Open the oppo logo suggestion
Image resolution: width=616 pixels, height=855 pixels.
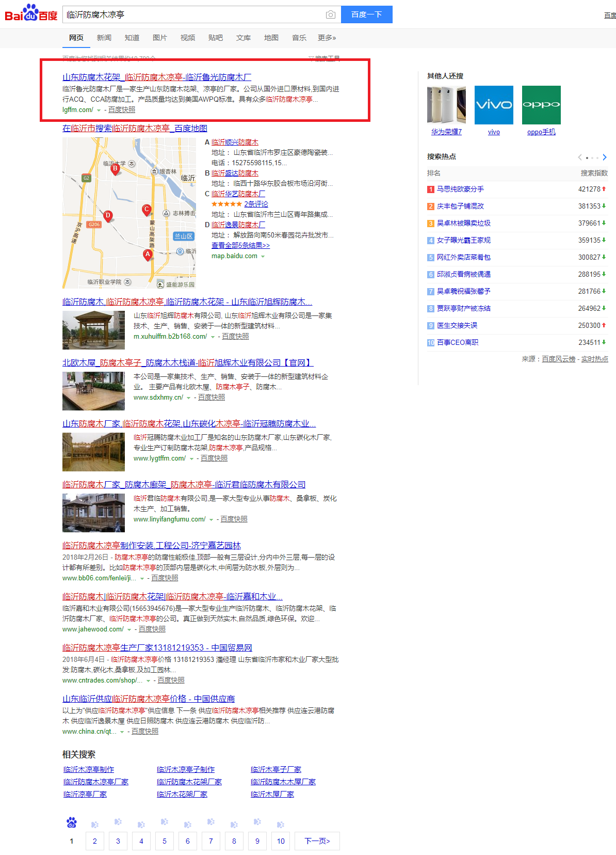pyautogui.click(x=541, y=105)
